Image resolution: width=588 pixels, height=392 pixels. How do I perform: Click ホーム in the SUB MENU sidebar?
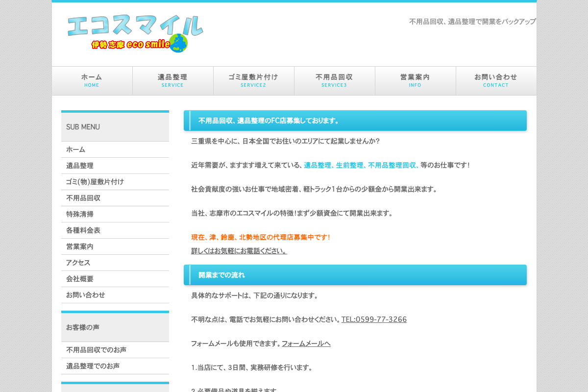point(115,149)
